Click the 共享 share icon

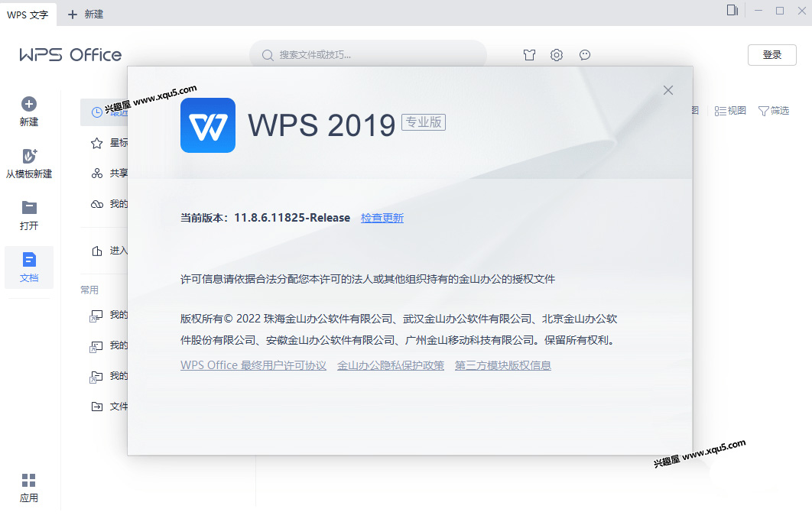(97, 173)
